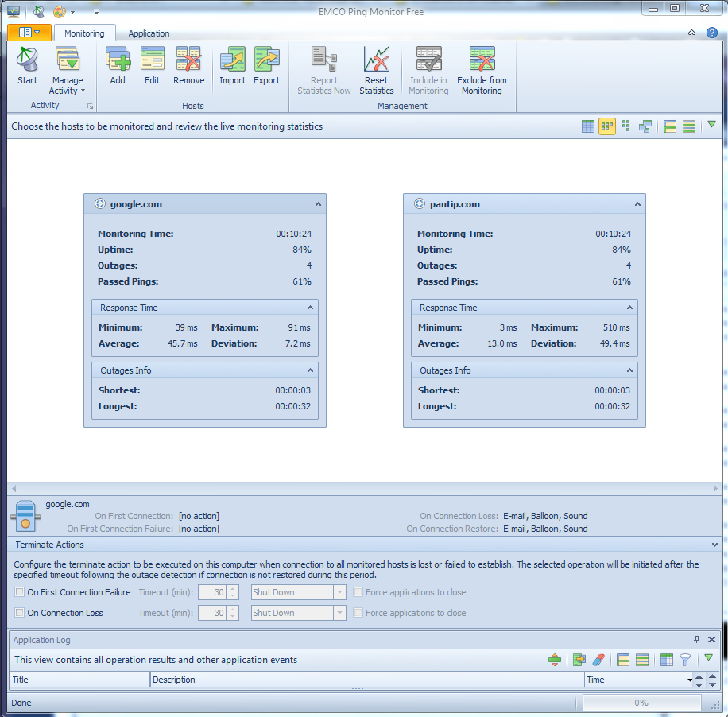The height and width of the screenshot is (717, 728).
Task: Click the status bar progress indicator
Action: point(641,703)
